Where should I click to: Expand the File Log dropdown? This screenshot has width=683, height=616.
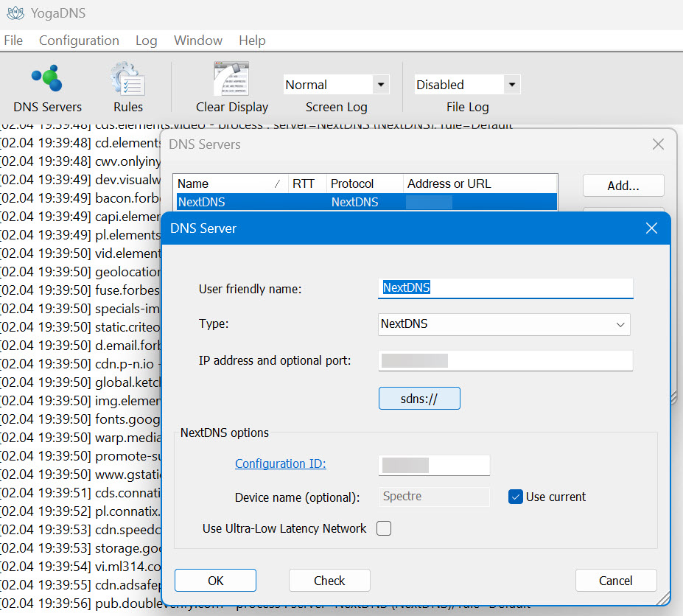(511, 85)
